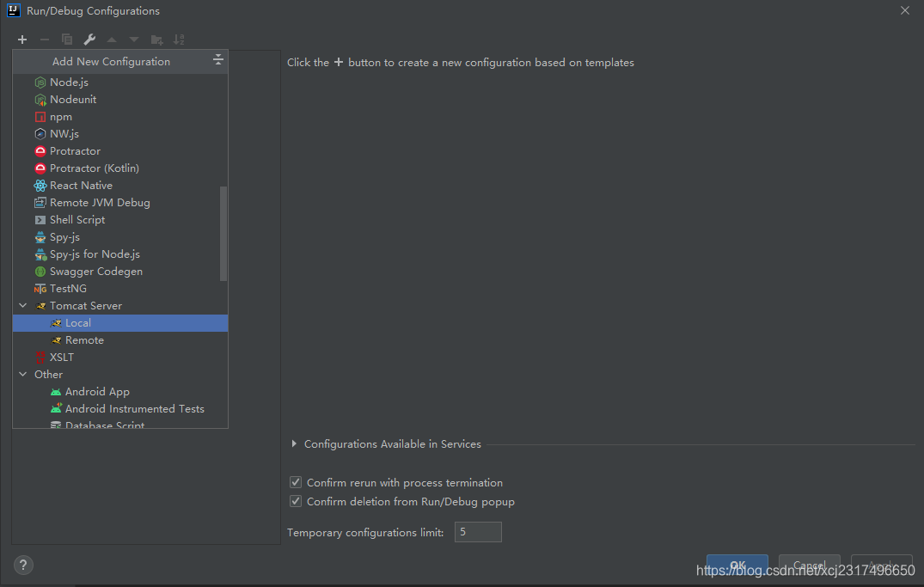This screenshot has height=587, width=924.
Task: Select the NW.js configuration icon
Action: click(x=40, y=134)
